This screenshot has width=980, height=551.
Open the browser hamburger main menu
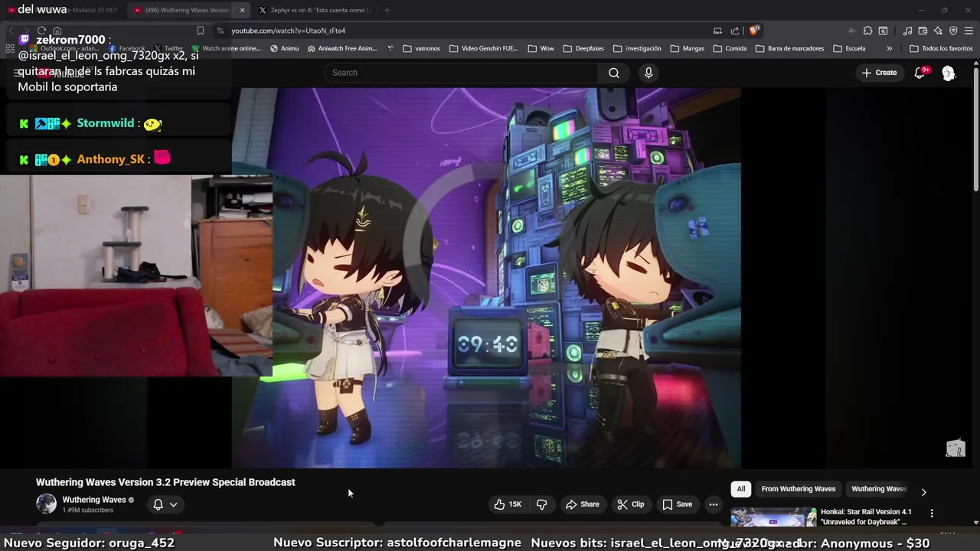pyautogui.click(x=969, y=31)
